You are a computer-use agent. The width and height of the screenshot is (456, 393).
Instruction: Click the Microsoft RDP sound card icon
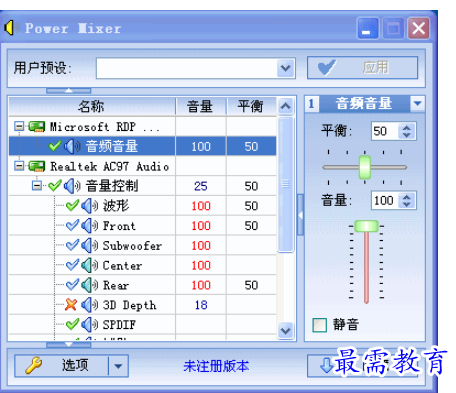[x=37, y=127]
